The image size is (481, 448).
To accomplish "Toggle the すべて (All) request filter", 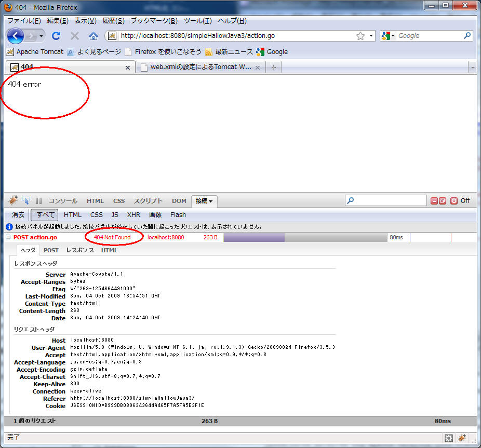I will (44, 214).
